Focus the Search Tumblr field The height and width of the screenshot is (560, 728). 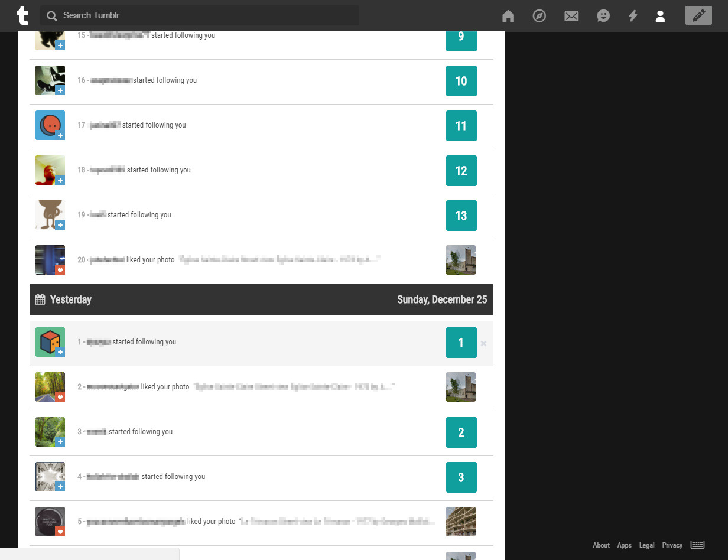[x=200, y=15]
